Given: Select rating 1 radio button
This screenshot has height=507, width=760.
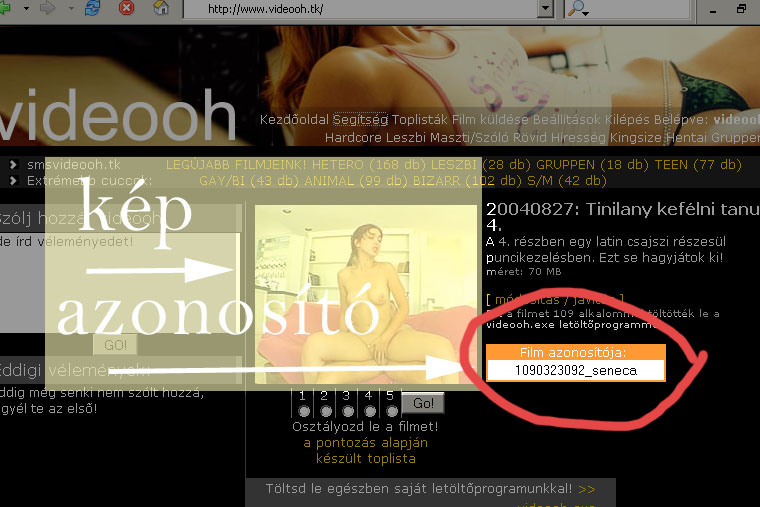Looking at the screenshot, I should tap(303, 411).
